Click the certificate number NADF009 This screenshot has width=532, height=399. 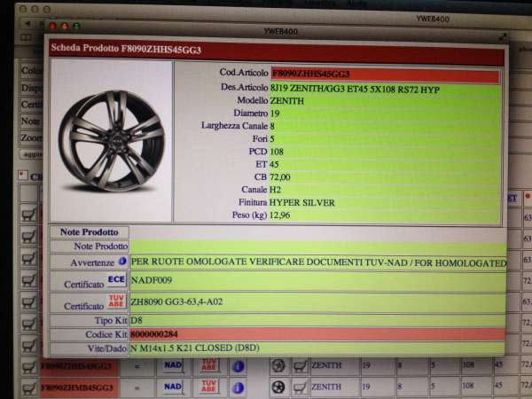pyautogui.click(x=152, y=280)
